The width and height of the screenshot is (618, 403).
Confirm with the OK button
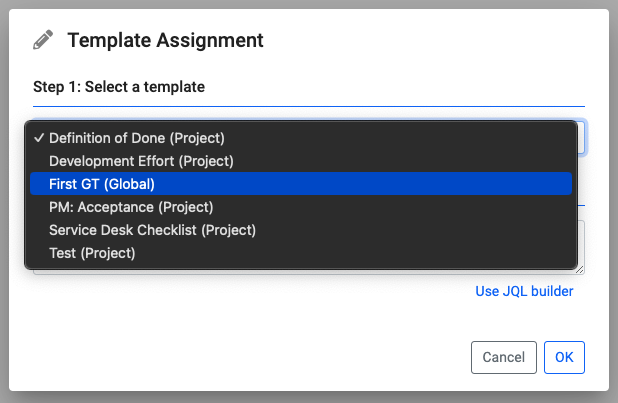pos(564,357)
